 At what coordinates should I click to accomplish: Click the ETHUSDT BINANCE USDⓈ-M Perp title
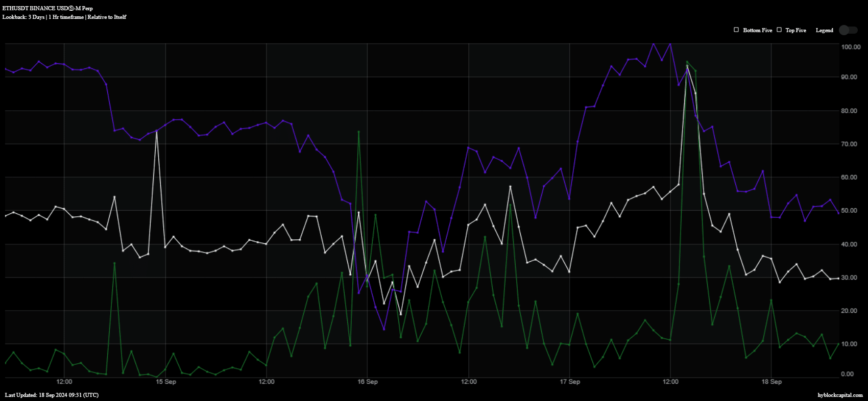coord(47,8)
